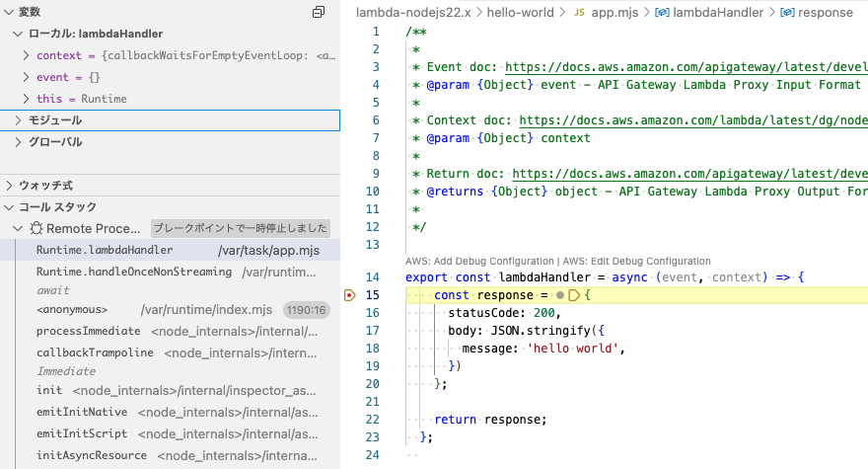Open the Event doc URL on line 3
This screenshot has height=469, width=868.
(x=687, y=67)
